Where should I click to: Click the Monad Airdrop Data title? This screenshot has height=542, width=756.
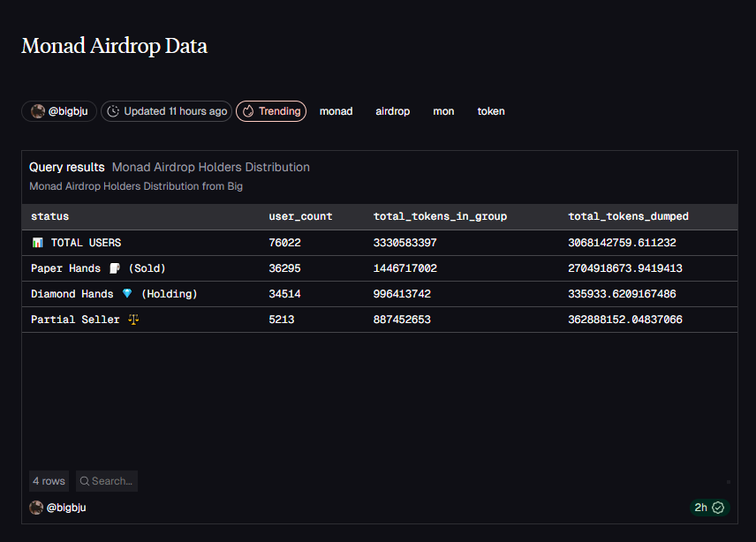pyautogui.click(x=114, y=46)
